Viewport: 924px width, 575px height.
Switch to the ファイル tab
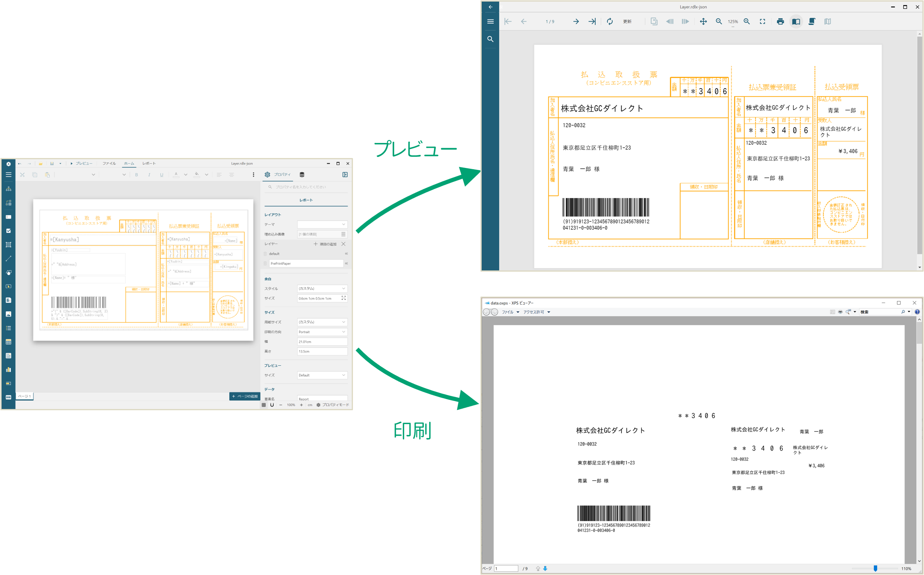(109, 164)
